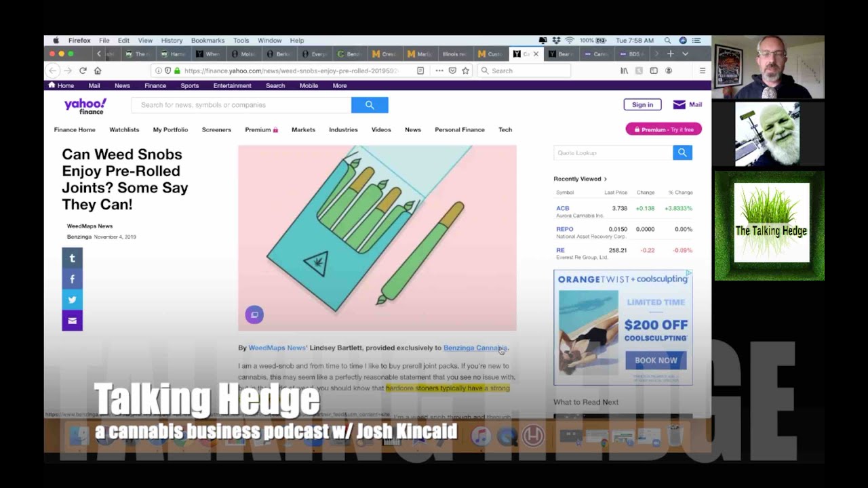Open the REPO ticker symbol link

[565, 229]
